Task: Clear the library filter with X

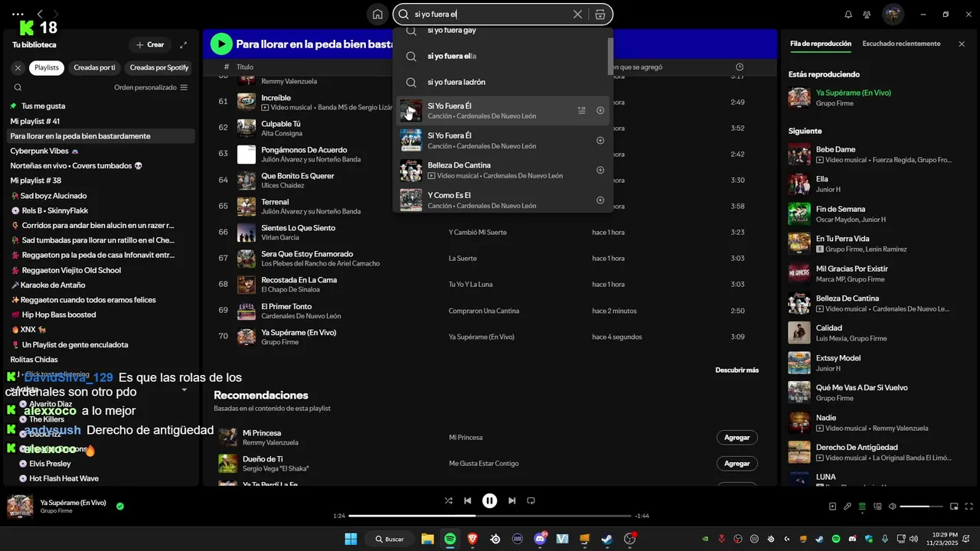Action: [x=18, y=67]
